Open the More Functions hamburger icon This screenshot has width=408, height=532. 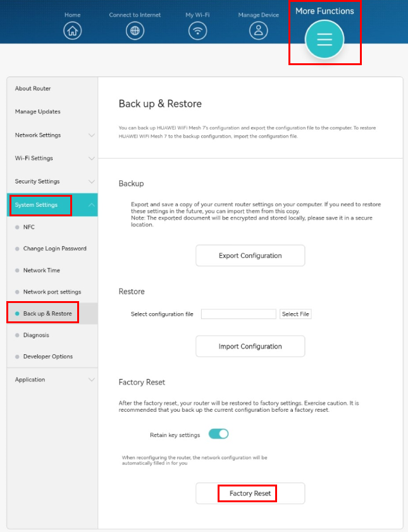(325, 40)
